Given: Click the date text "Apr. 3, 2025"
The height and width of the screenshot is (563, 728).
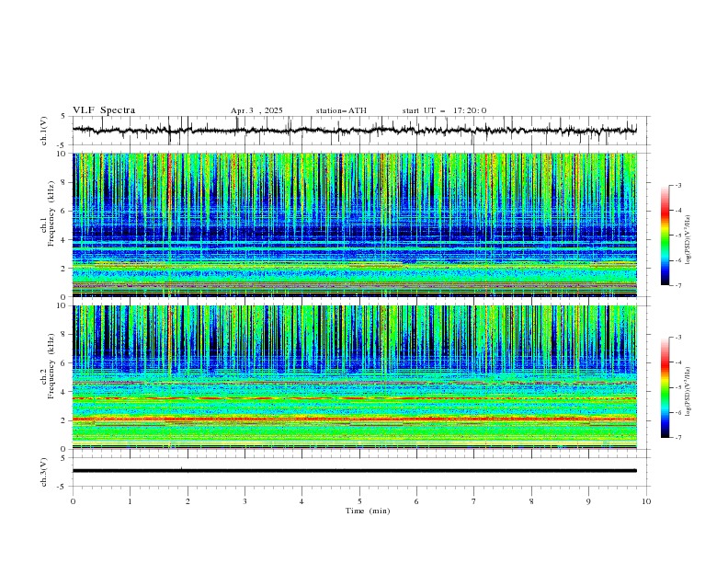Looking at the screenshot, I should click(x=256, y=110).
